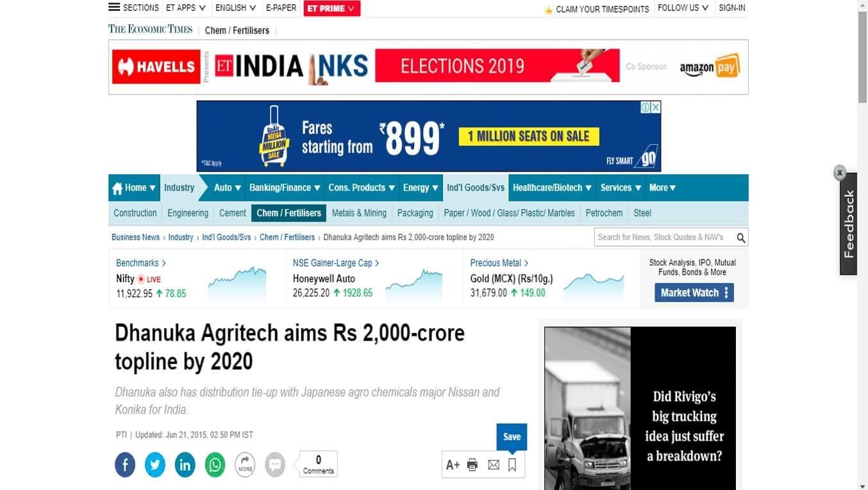Email article using envelope icon
The height and width of the screenshot is (490, 868).
click(493, 465)
